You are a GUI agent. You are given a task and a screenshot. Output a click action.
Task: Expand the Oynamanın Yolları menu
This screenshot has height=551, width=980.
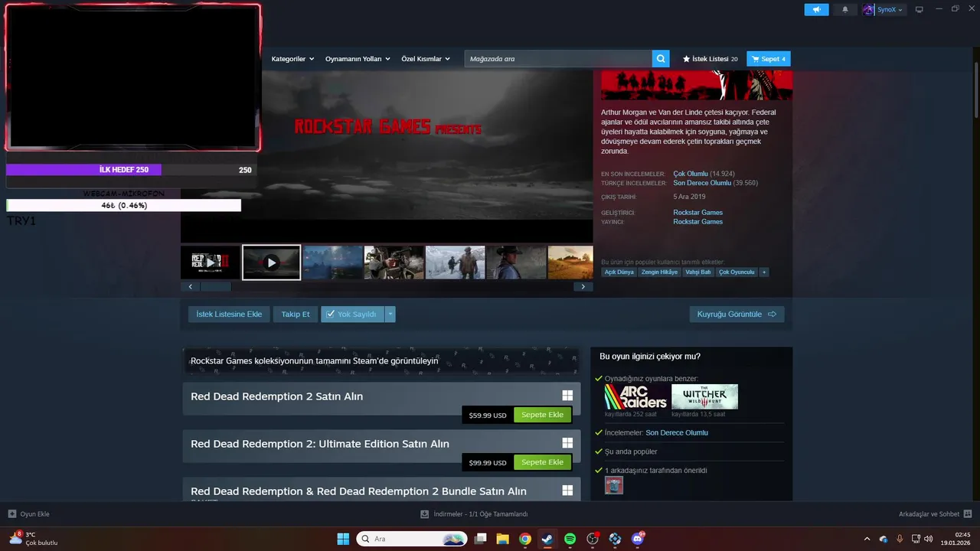pyautogui.click(x=358, y=59)
